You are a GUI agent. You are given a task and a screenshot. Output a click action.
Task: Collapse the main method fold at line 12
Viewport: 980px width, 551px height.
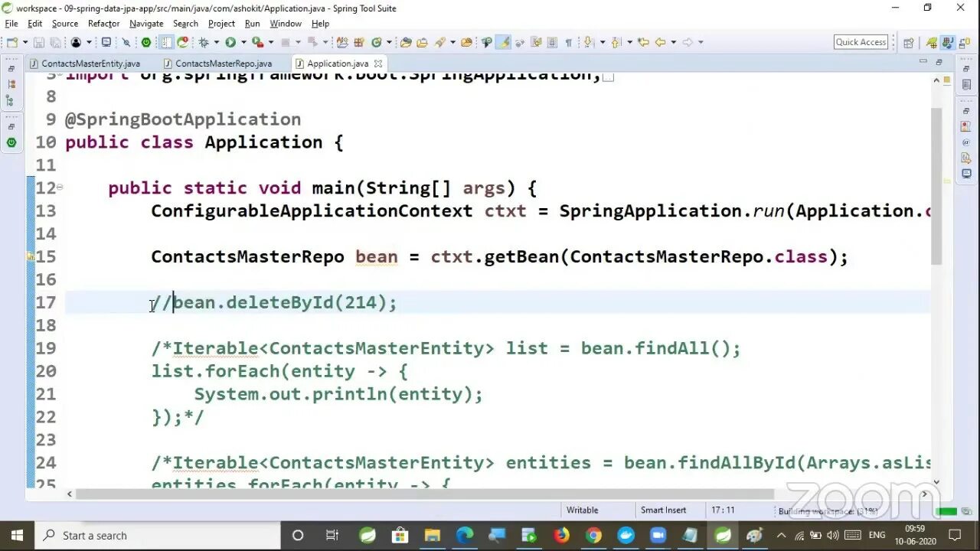tap(60, 186)
